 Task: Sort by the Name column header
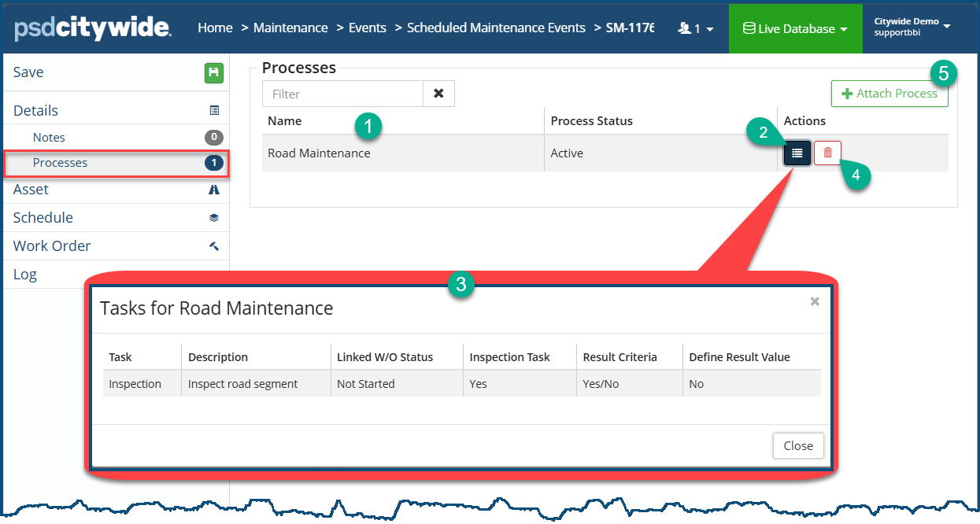pyautogui.click(x=284, y=120)
